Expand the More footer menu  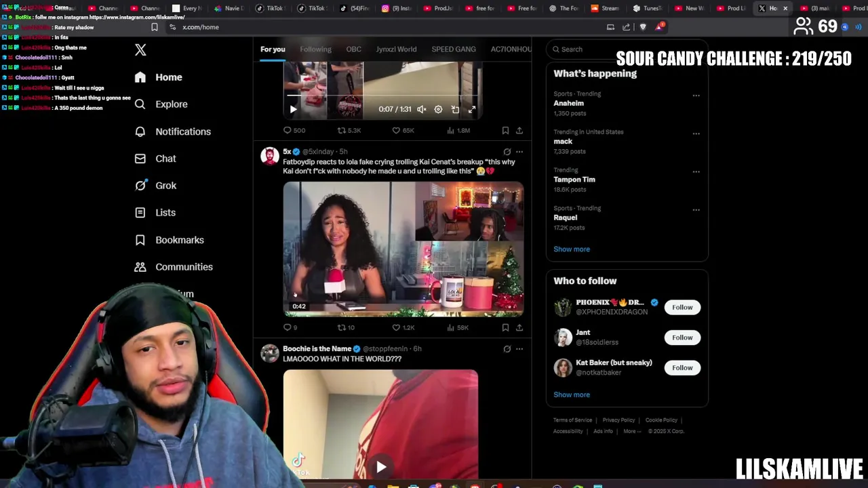point(631,432)
